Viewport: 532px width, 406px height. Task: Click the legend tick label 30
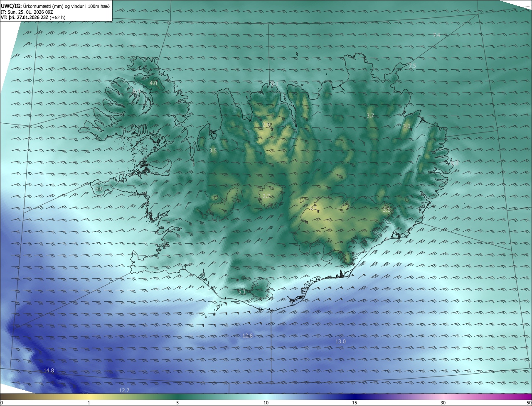pos(443,403)
